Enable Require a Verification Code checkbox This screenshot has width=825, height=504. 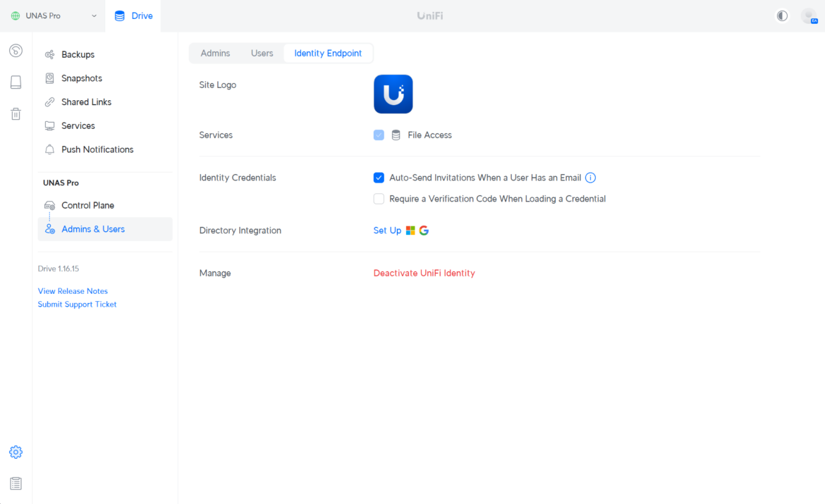click(x=379, y=199)
